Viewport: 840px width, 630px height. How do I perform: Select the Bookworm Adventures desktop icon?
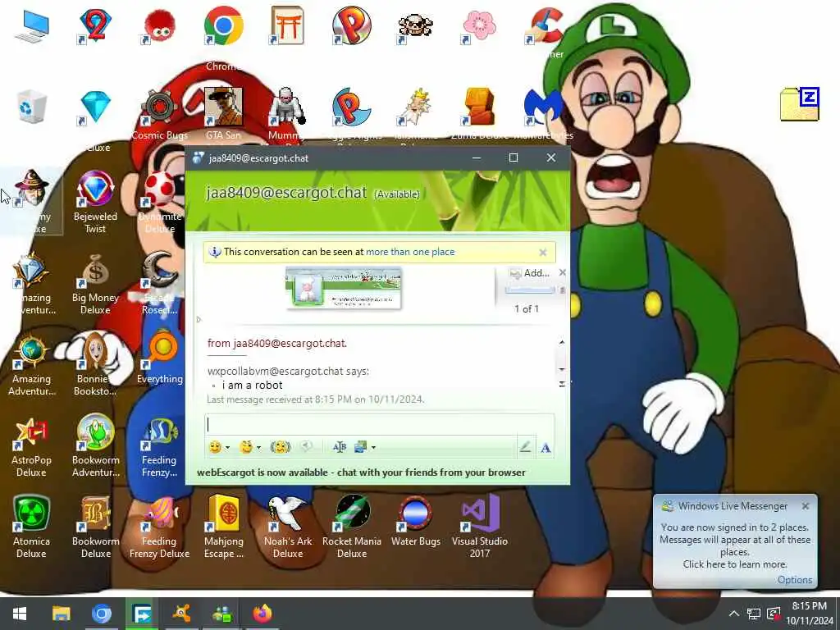[x=96, y=447]
